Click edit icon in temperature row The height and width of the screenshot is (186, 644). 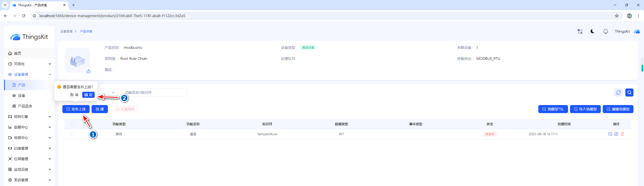pos(616,134)
